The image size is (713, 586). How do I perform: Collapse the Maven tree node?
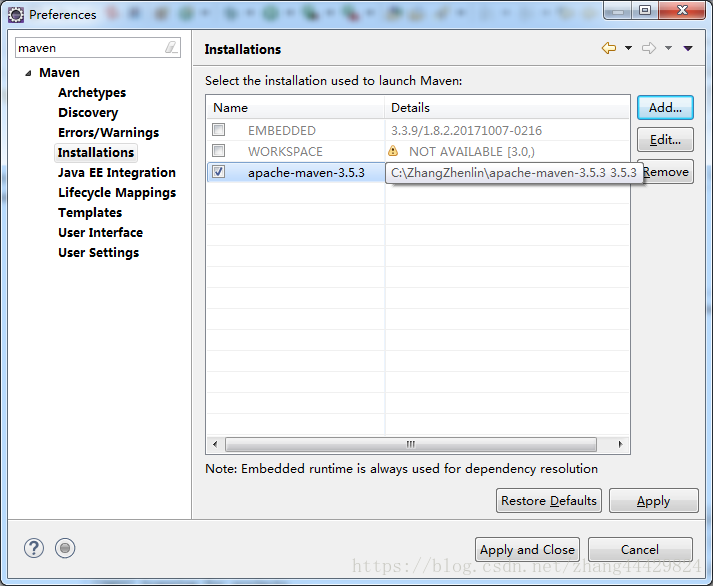[28, 73]
